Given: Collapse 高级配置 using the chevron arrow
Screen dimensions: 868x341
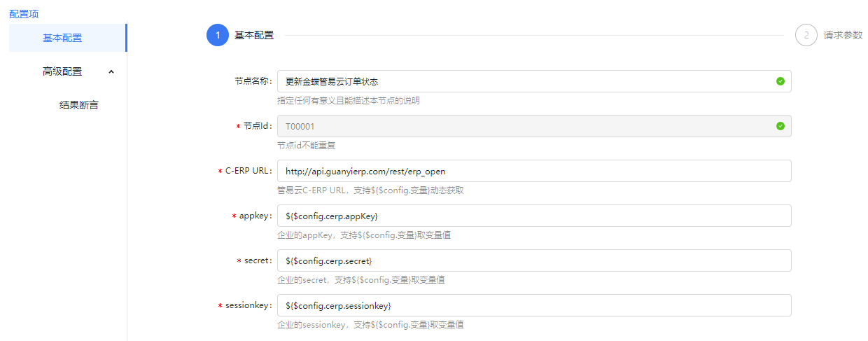Looking at the screenshot, I should [x=111, y=71].
